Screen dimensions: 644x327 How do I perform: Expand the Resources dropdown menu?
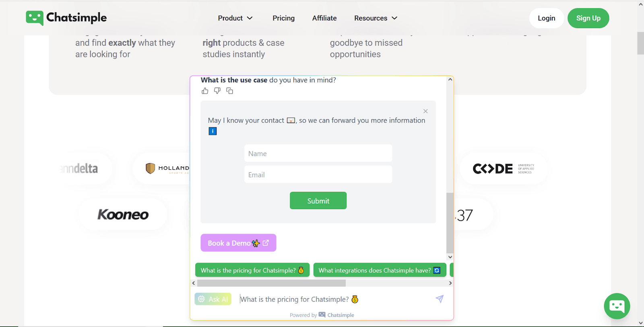(x=376, y=18)
